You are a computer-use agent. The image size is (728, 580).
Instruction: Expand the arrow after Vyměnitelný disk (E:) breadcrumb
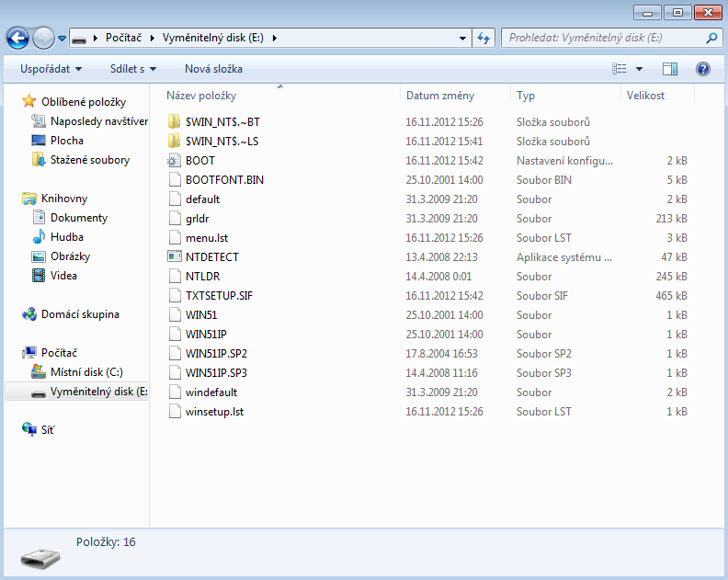275,38
